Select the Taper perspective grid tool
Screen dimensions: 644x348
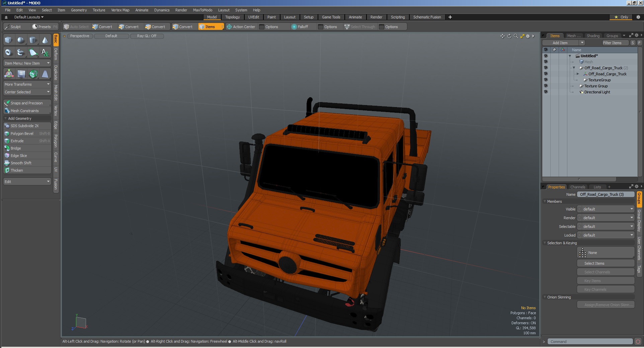pyautogui.click(x=45, y=74)
